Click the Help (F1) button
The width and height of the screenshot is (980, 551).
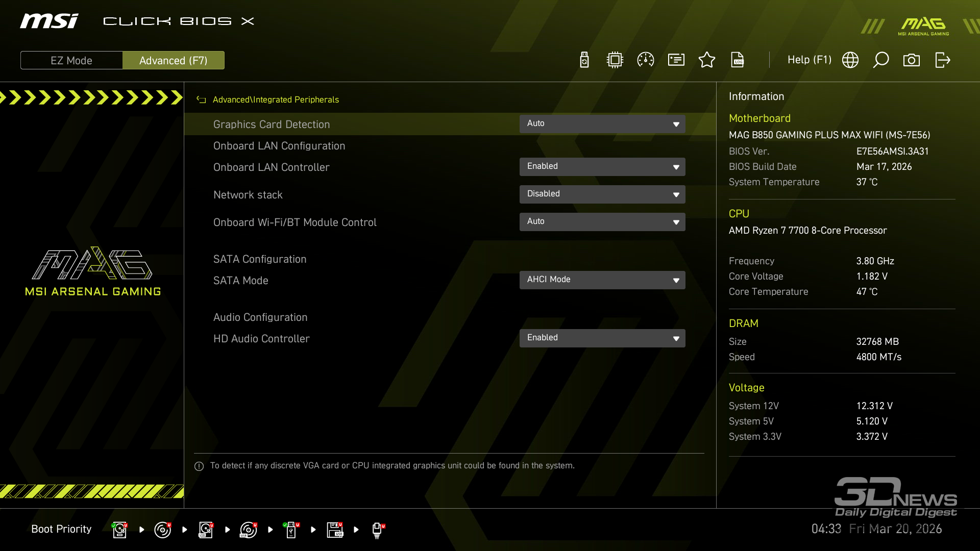[x=809, y=60]
